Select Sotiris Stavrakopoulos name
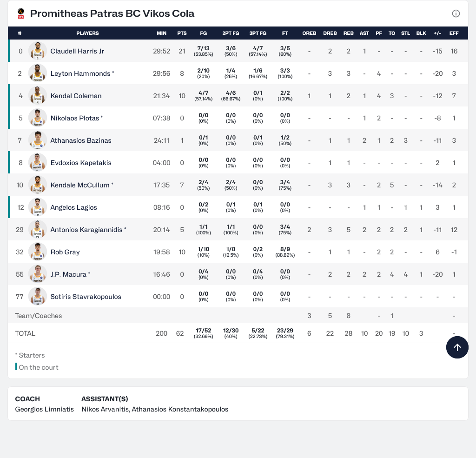Viewport: 476px width, 458px height. pyautogui.click(x=86, y=297)
